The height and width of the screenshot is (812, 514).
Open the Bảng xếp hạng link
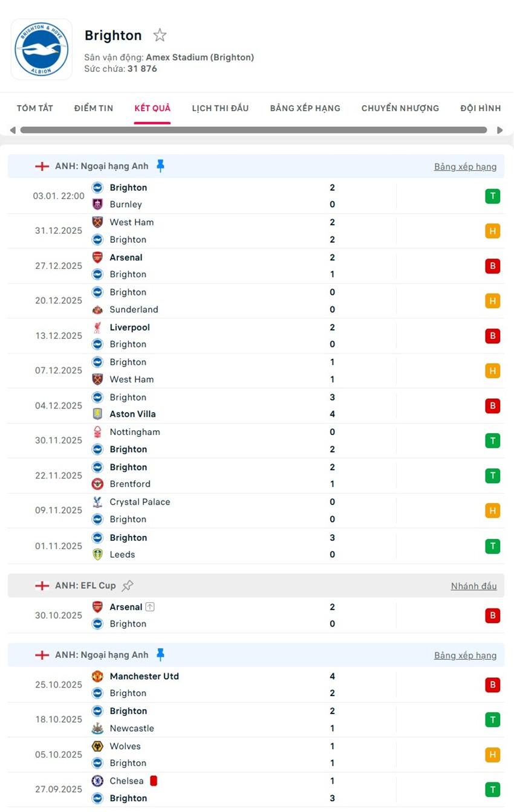point(465,166)
